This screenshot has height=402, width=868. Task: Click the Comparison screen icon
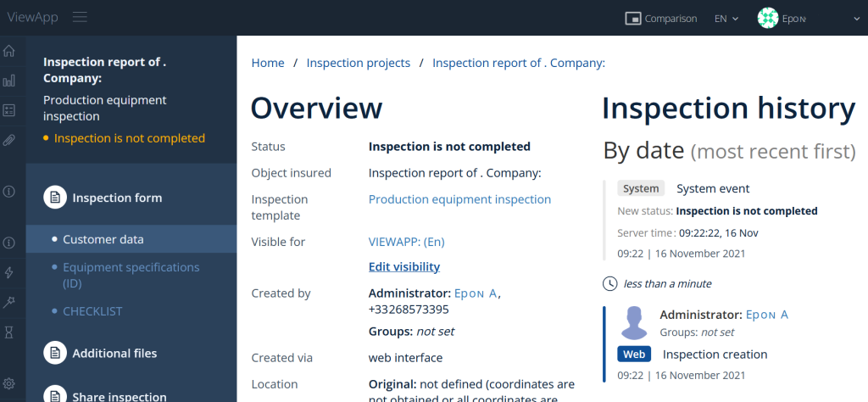click(632, 19)
